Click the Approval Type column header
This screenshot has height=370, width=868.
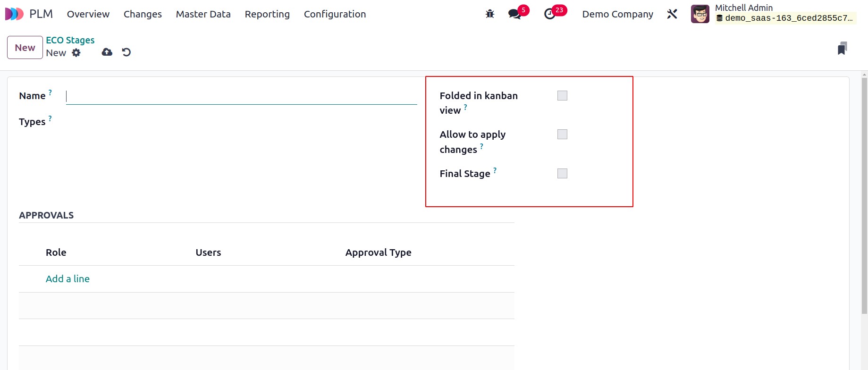(379, 252)
